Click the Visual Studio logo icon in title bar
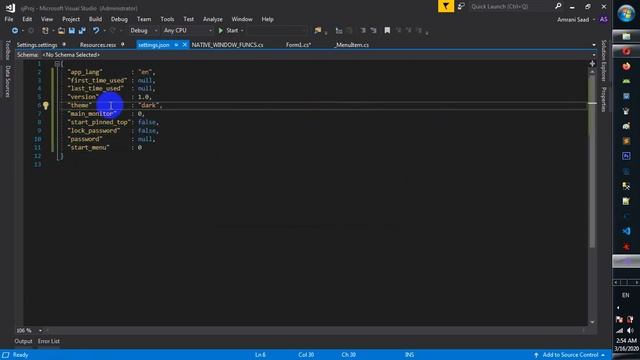Image resolution: width=640 pixels, height=360 pixels. (10, 7)
